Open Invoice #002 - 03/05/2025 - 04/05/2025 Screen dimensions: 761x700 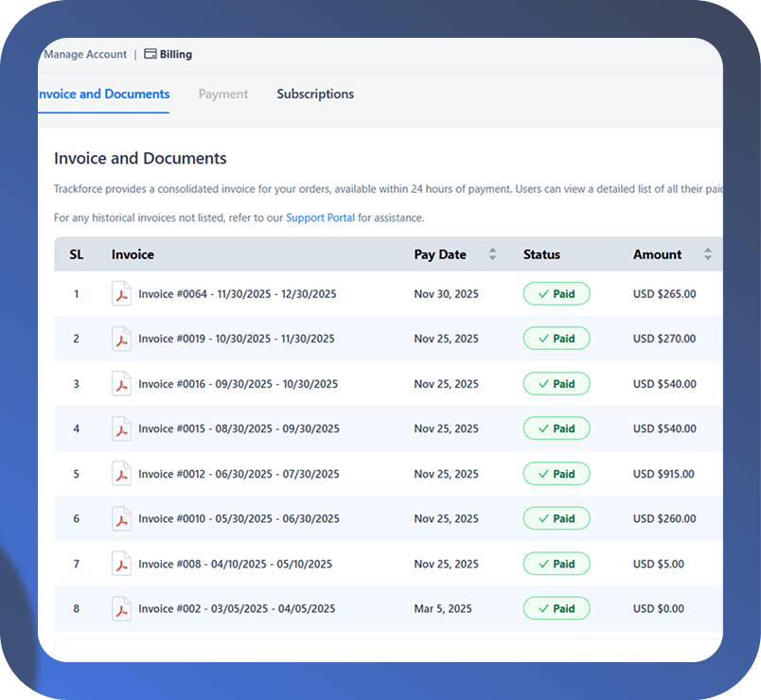point(237,609)
